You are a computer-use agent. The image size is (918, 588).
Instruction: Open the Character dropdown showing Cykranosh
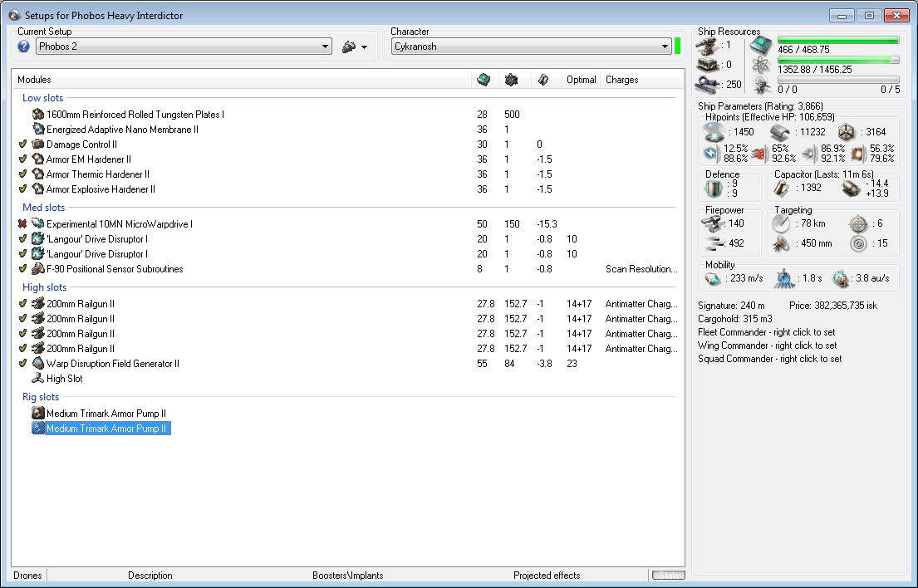(531, 47)
